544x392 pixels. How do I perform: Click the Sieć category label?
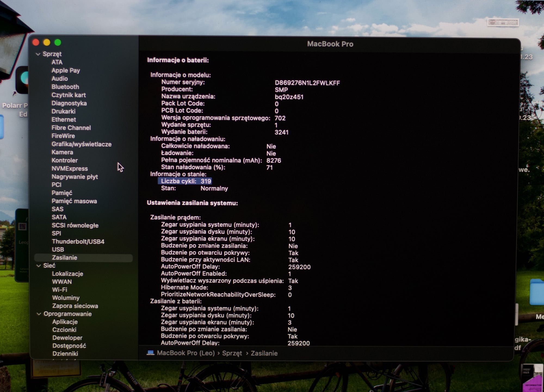tap(49, 266)
